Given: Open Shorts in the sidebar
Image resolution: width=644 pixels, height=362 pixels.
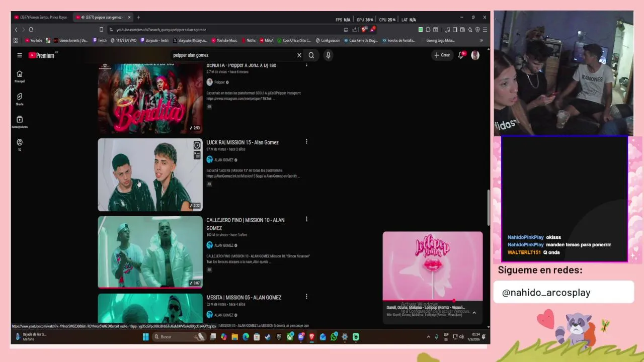Looking at the screenshot, I should (x=20, y=99).
